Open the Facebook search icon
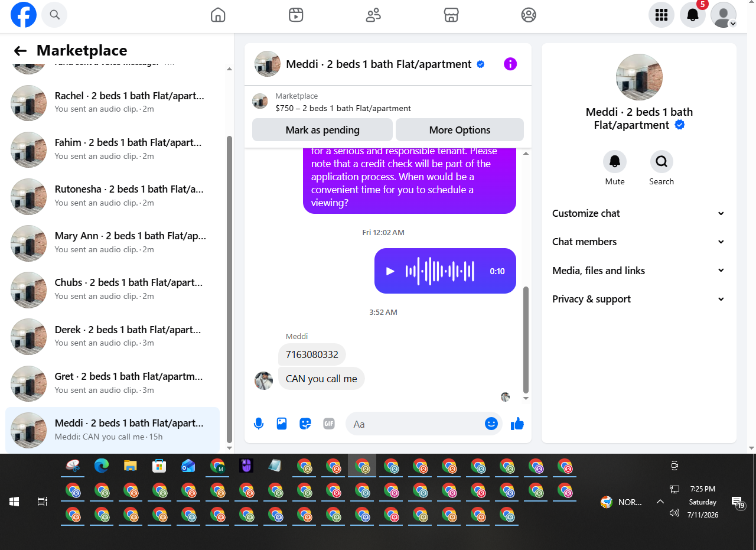Viewport: 756px width, 550px height. point(54,15)
